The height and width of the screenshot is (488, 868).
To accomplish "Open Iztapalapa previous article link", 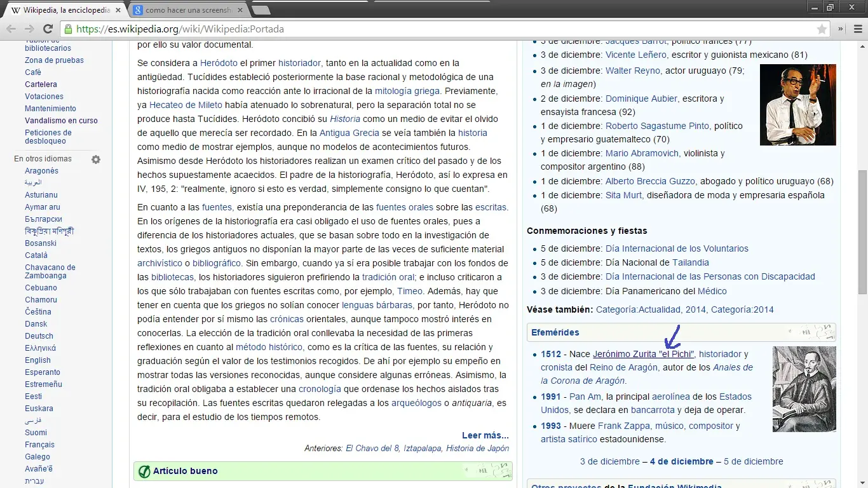I will [x=423, y=448].
